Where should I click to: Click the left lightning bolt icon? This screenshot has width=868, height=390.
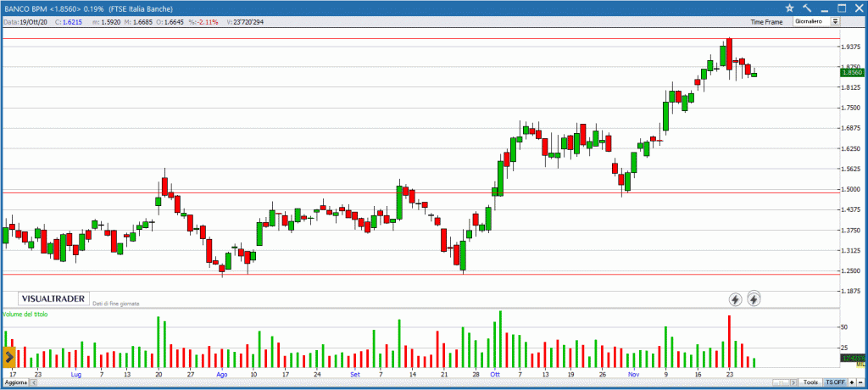(735, 299)
